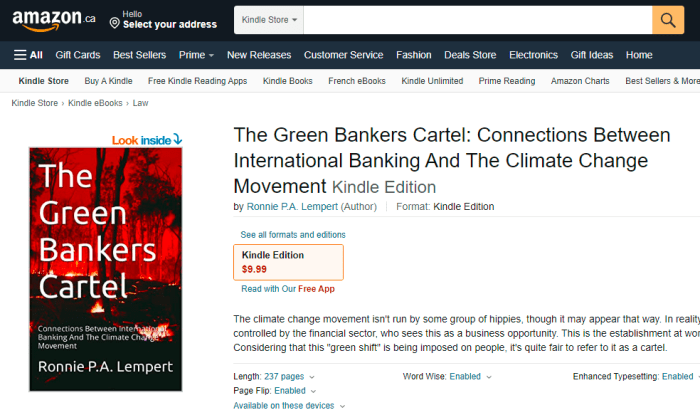Open author Ronnie P.A. Lempert link
This screenshot has height=410, width=700.
(x=292, y=207)
